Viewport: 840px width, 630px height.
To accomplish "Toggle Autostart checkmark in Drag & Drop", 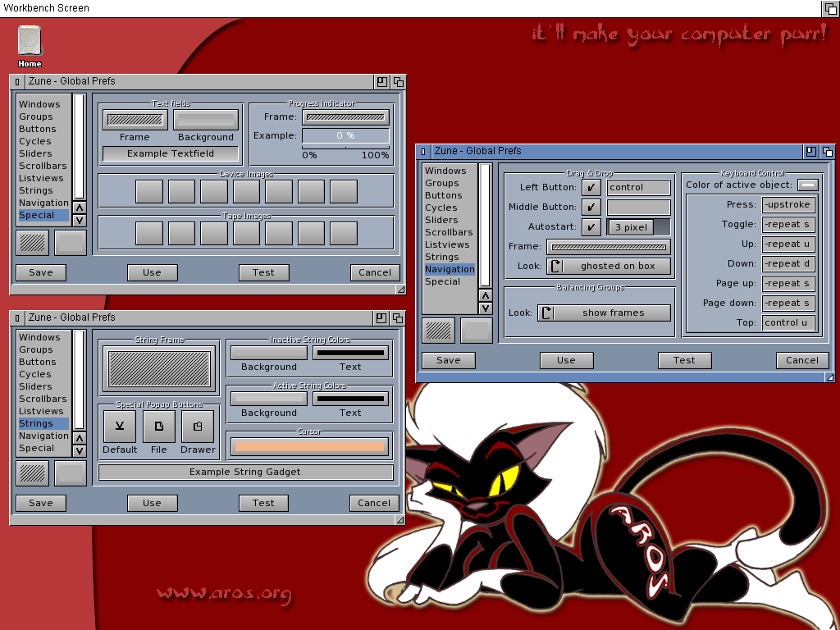I will pos(591,227).
